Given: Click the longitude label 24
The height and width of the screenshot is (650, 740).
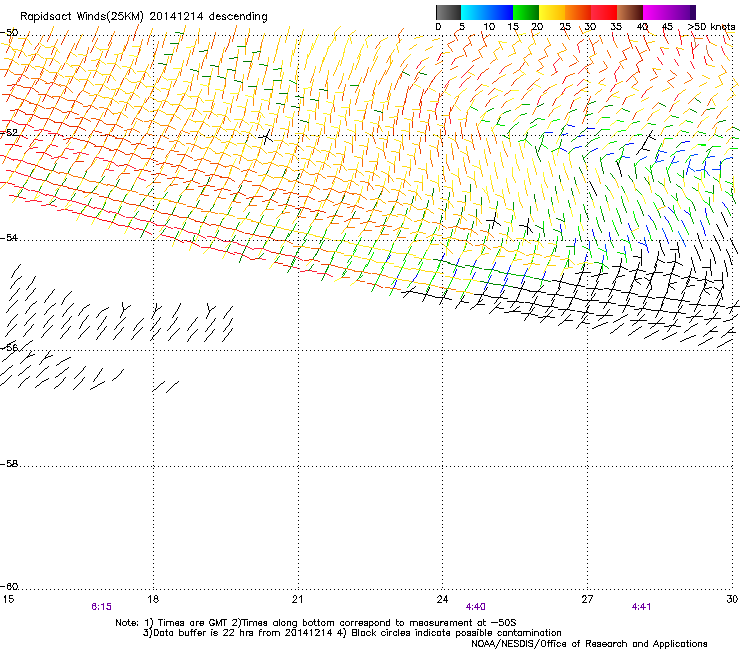Looking at the screenshot, I should point(442,599).
